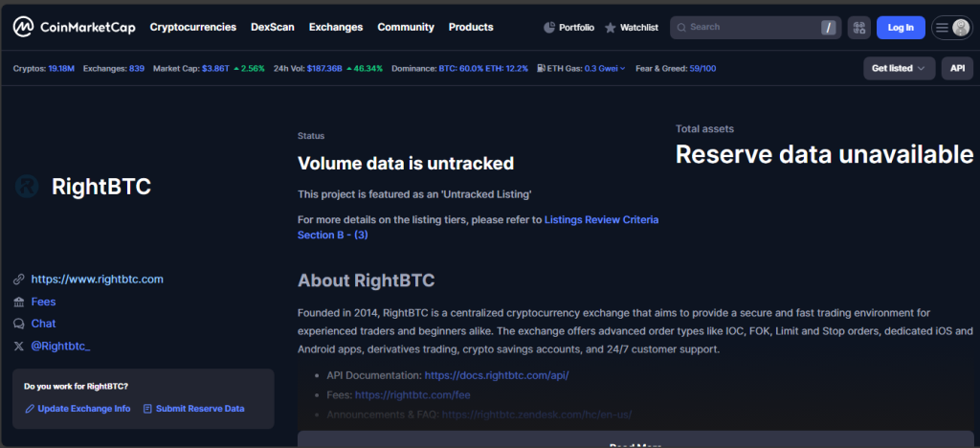Open the Cryptocurrencies menu
The image size is (980, 448).
point(192,27)
